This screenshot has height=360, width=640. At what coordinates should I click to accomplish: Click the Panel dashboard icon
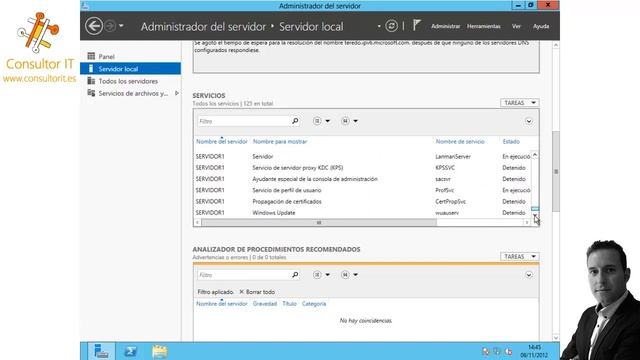click(x=91, y=56)
